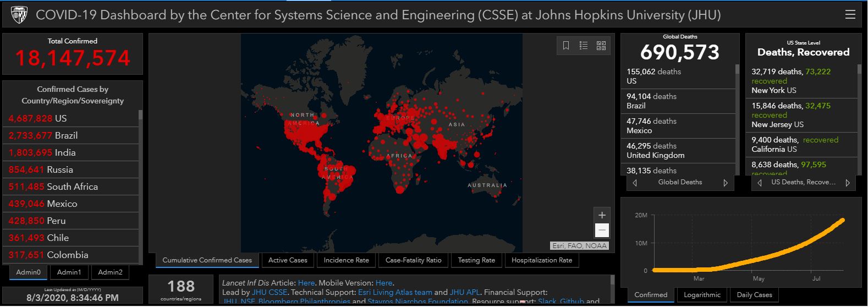Screen dimensions: 868x307
Task: Select US in confirmed cases list
Action: coord(70,118)
